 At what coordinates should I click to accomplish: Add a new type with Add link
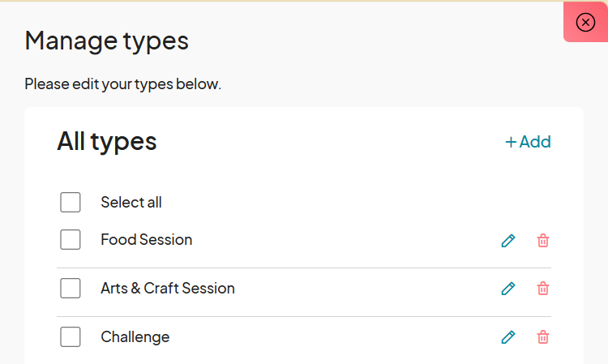(529, 142)
